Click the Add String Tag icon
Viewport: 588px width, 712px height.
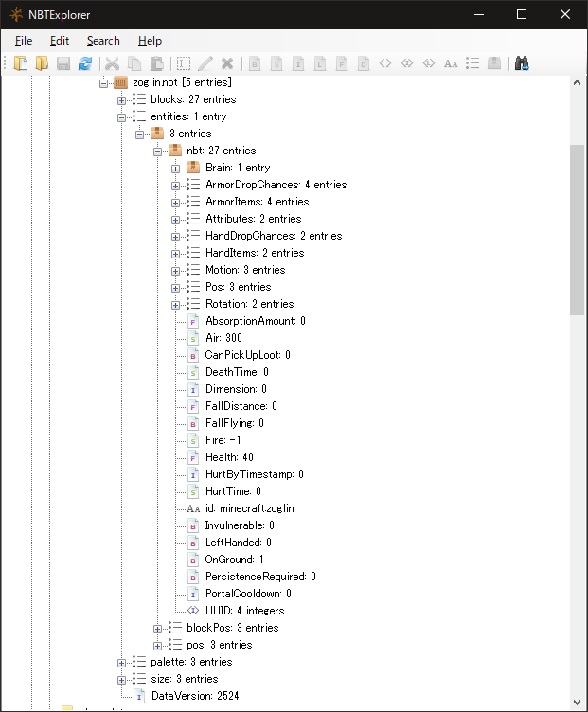[451, 63]
